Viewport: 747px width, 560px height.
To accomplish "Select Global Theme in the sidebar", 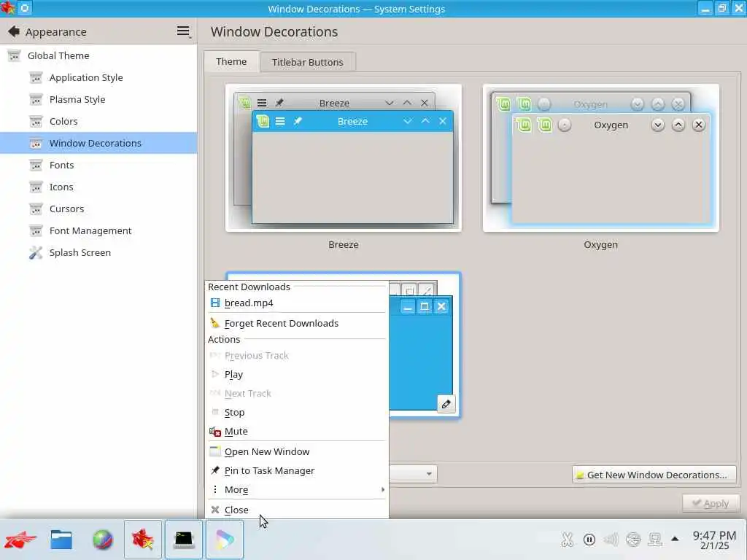I will click(98, 55).
